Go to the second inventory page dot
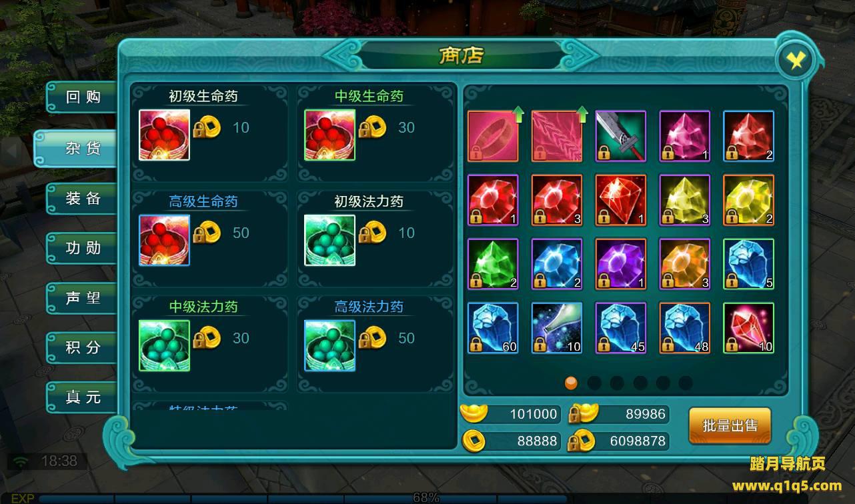 coord(594,383)
